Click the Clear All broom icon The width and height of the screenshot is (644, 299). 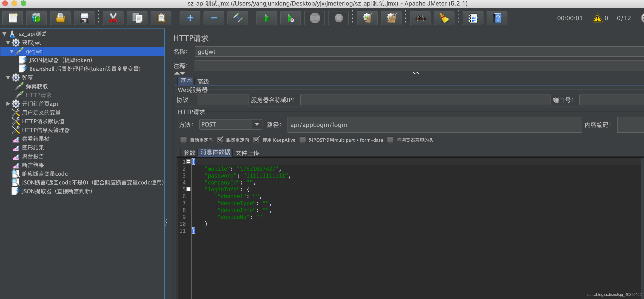[391, 18]
